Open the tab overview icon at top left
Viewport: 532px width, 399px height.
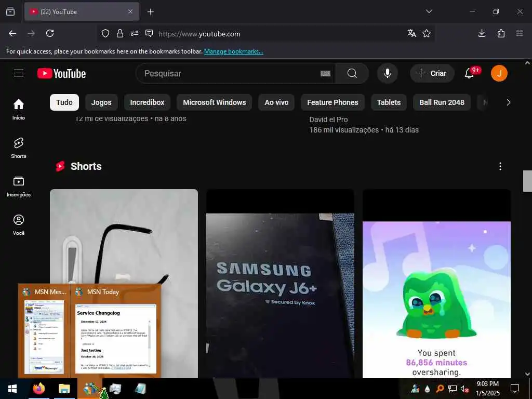coord(10,11)
